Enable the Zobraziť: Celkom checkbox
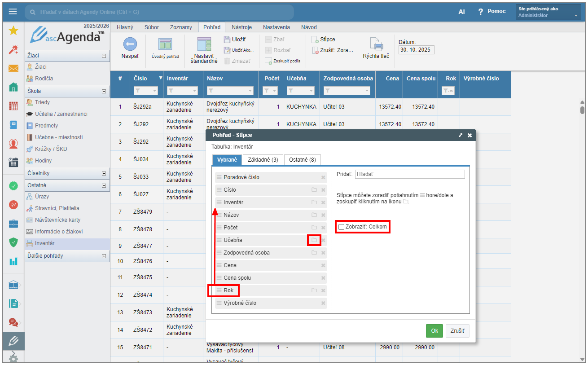The width and height of the screenshot is (588, 365). coord(342,227)
